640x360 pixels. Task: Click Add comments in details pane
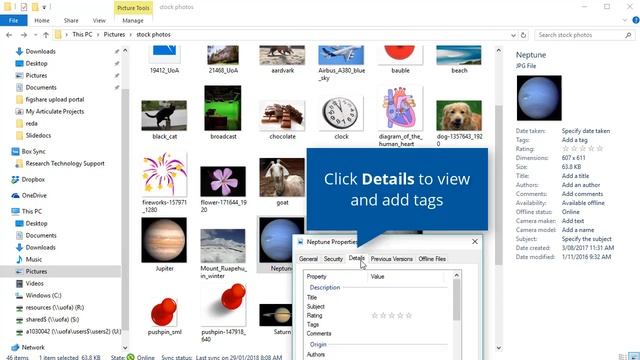click(x=582, y=194)
